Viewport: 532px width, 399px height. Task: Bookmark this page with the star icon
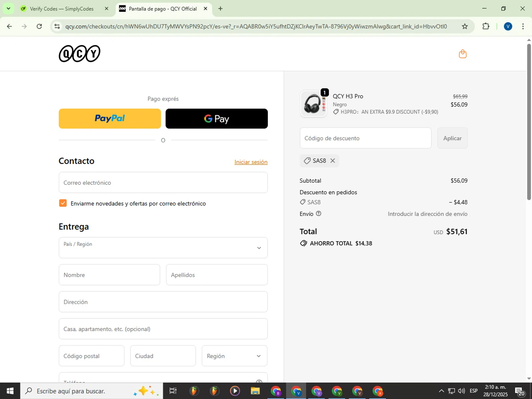point(465,26)
